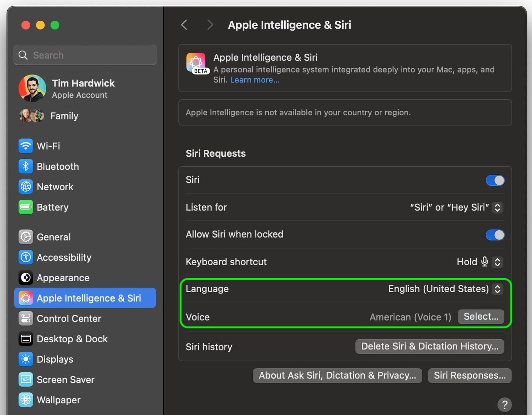Turn off Allow Siri when locked
The height and width of the screenshot is (415, 532).
pyautogui.click(x=494, y=235)
